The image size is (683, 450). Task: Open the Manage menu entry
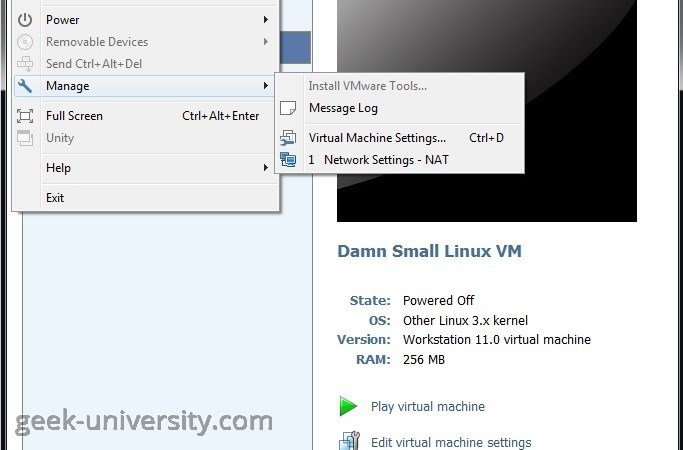(146, 86)
